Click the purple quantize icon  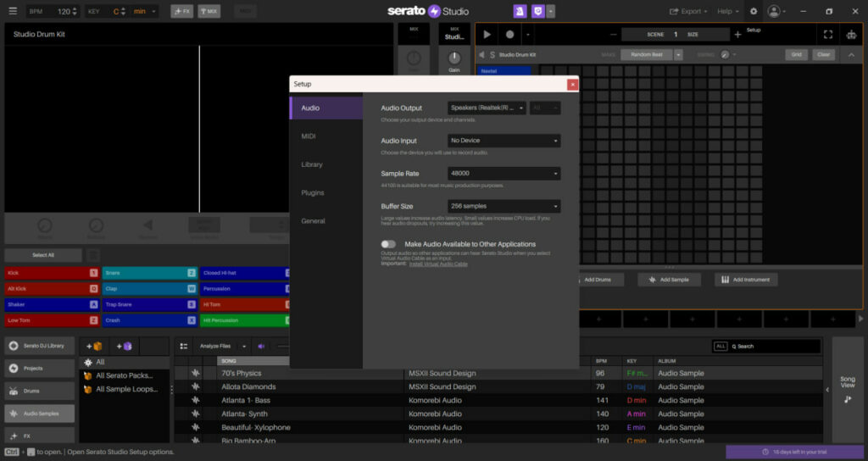tap(537, 11)
